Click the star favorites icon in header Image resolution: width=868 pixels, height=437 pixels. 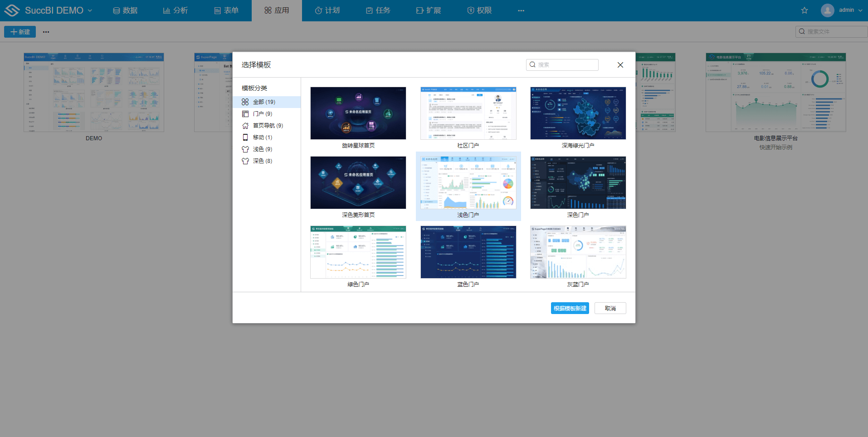[805, 10]
